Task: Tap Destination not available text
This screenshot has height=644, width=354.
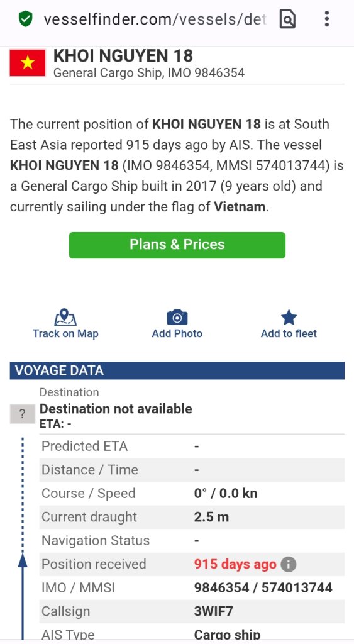Action: [116, 409]
